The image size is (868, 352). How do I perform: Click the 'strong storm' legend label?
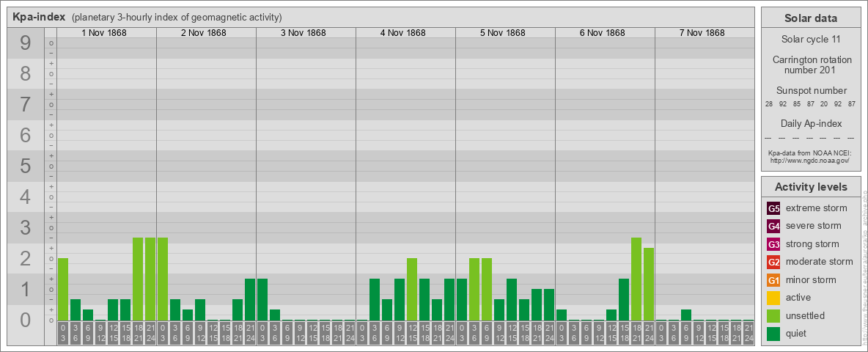[812, 243]
